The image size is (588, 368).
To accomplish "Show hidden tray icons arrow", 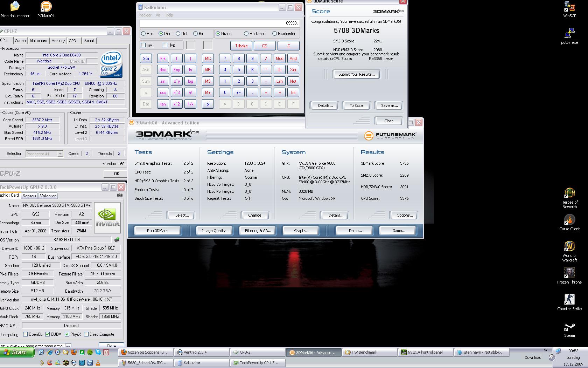I will 552,357.
